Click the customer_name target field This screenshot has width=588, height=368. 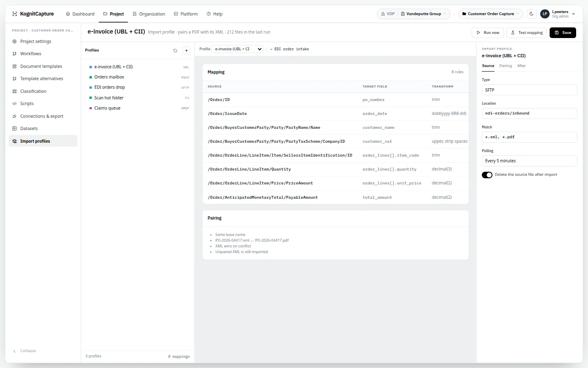379,128
